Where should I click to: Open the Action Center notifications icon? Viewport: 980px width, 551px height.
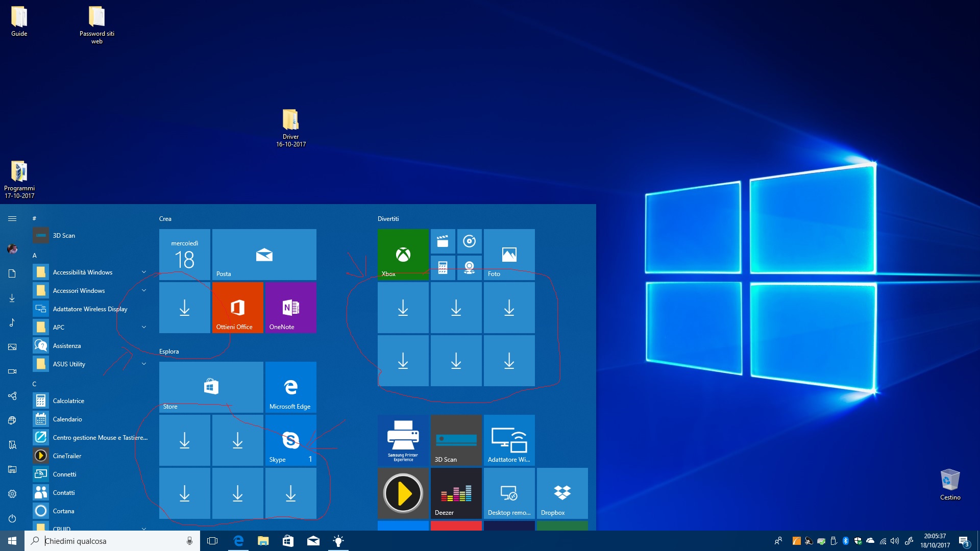click(964, 541)
